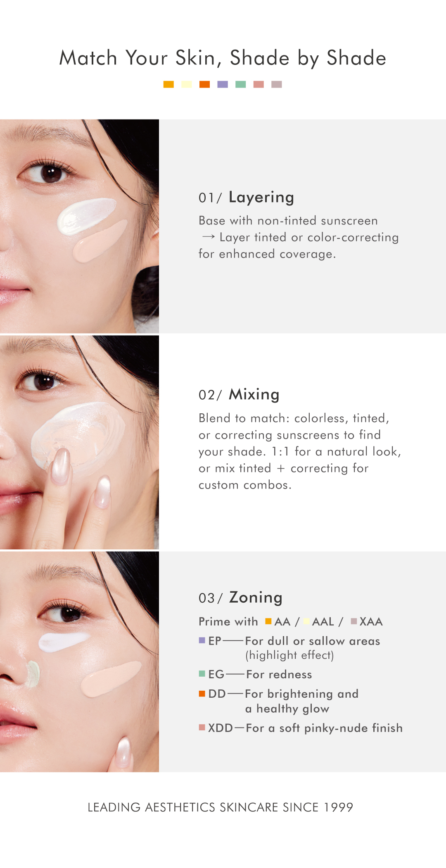The height and width of the screenshot is (868, 446).
Task: Open the Mixing technique face photo
Action: [79, 442]
